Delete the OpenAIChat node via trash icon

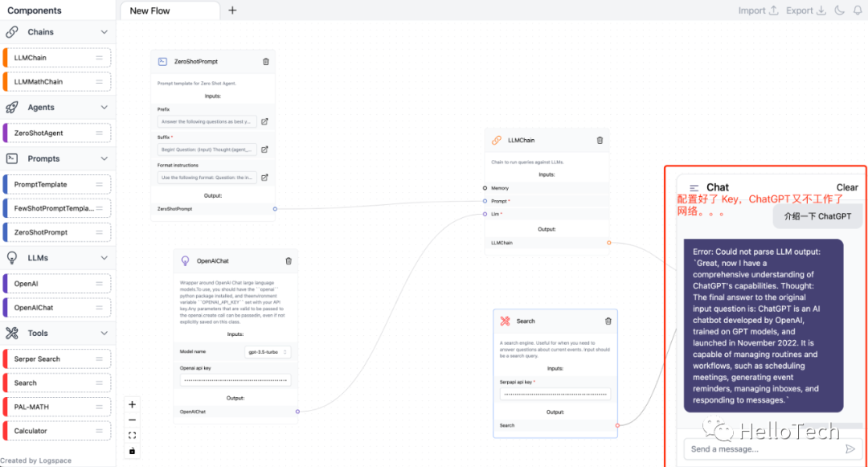point(289,260)
